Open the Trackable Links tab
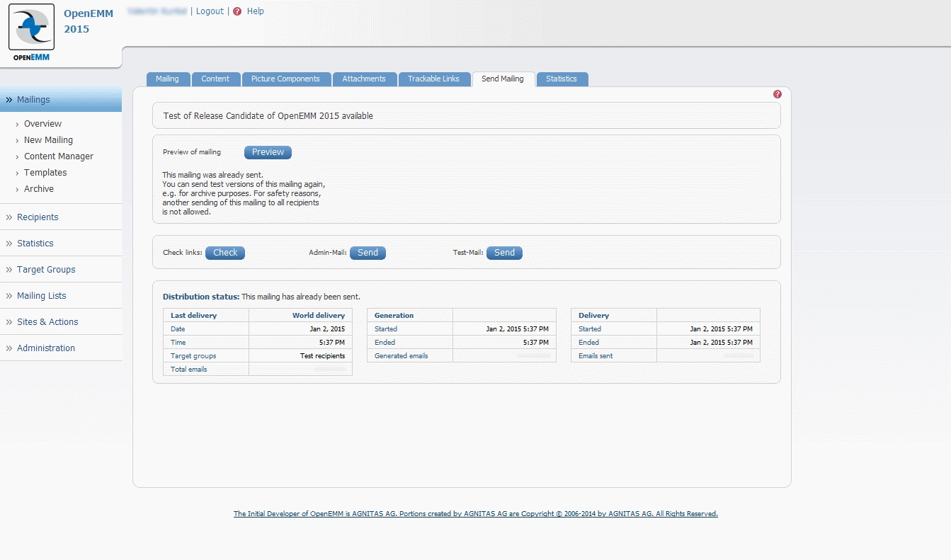951x560 pixels. click(433, 79)
